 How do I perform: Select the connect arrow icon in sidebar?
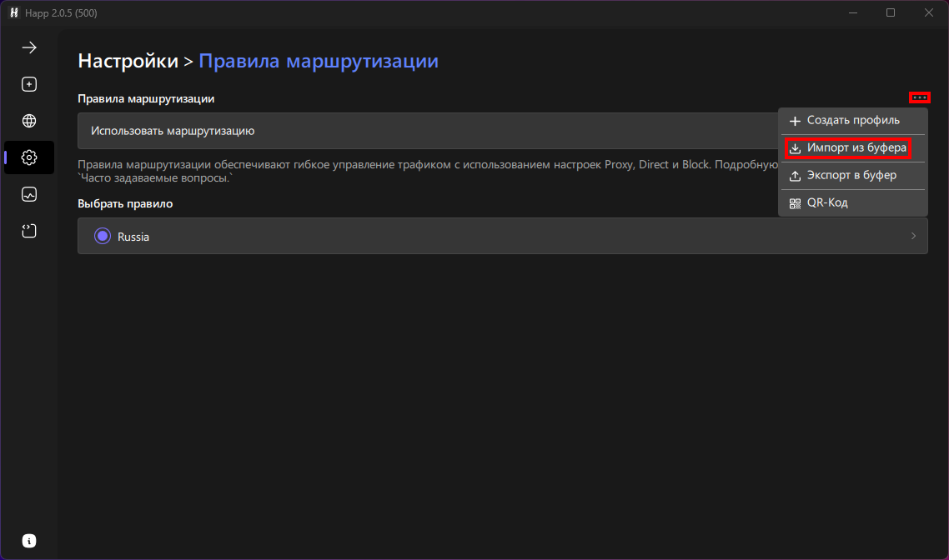click(28, 47)
